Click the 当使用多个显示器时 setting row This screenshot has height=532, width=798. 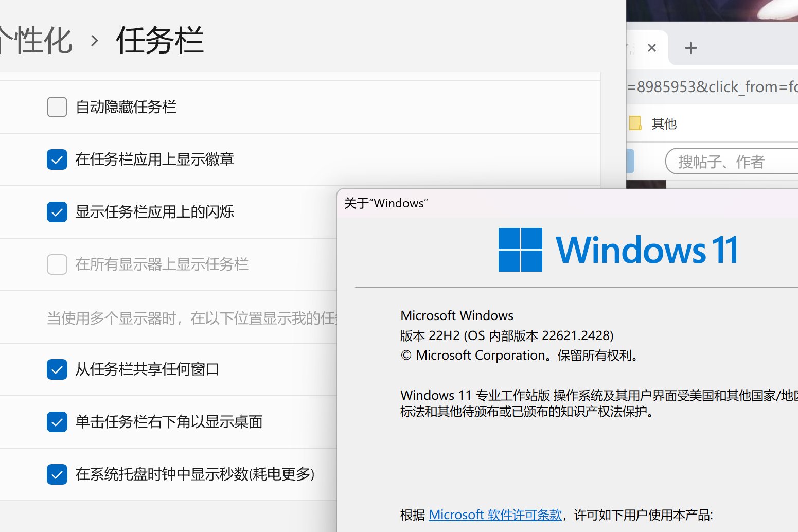pyautogui.click(x=190, y=318)
